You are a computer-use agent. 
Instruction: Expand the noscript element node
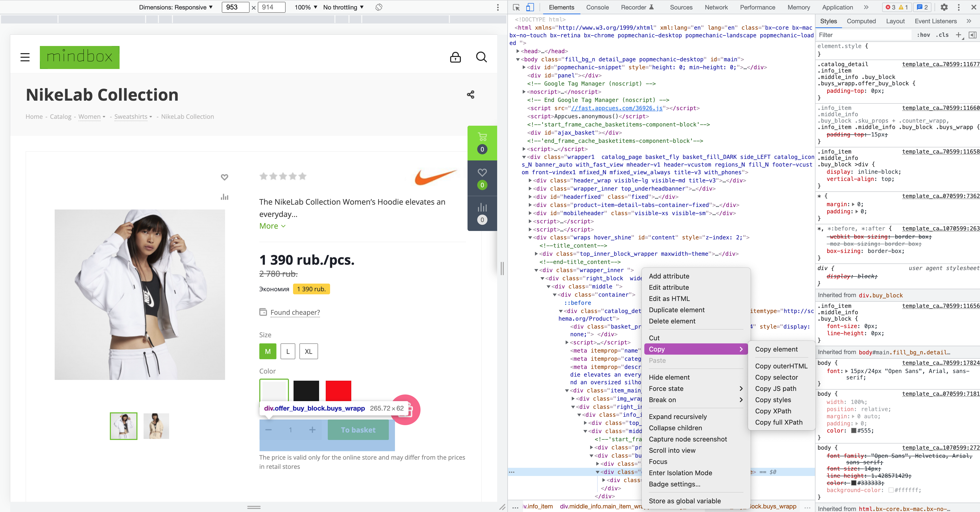click(524, 92)
